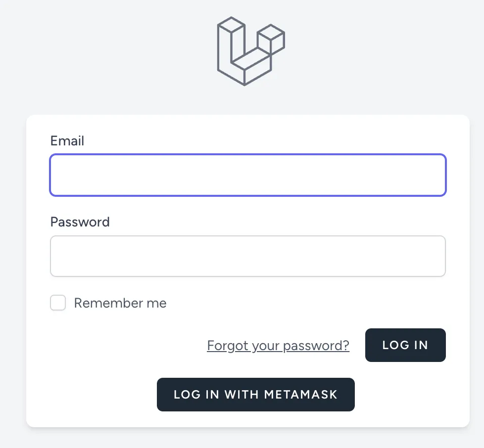Select the Laravel brand icon above the form

(250, 50)
